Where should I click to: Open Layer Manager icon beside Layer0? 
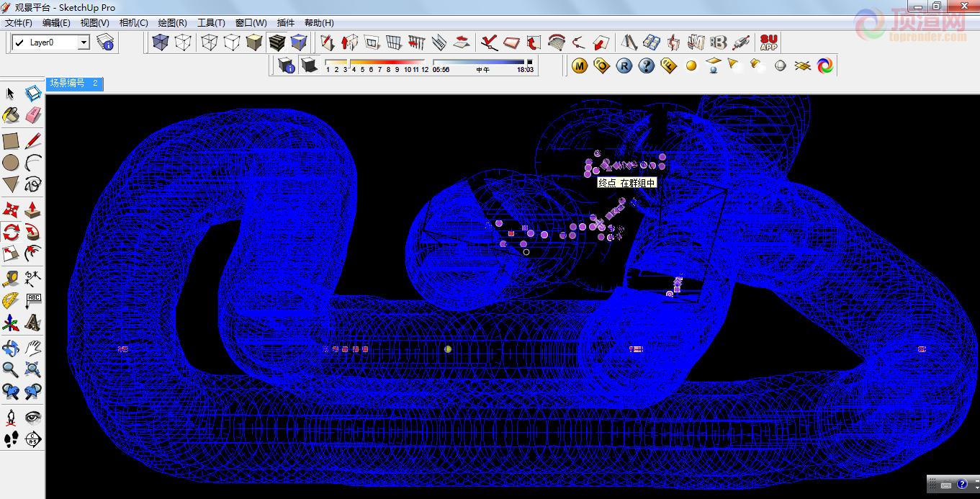pos(105,42)
